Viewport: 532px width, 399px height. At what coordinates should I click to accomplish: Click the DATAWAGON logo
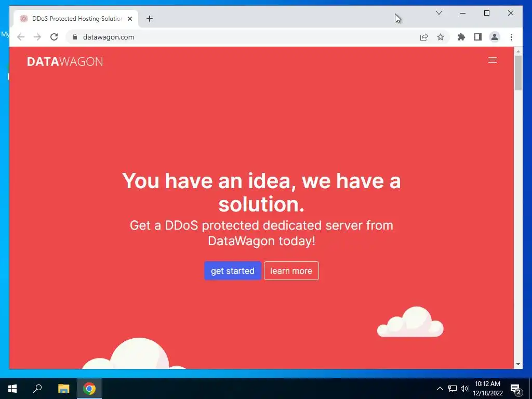click(x=65, y=62)
